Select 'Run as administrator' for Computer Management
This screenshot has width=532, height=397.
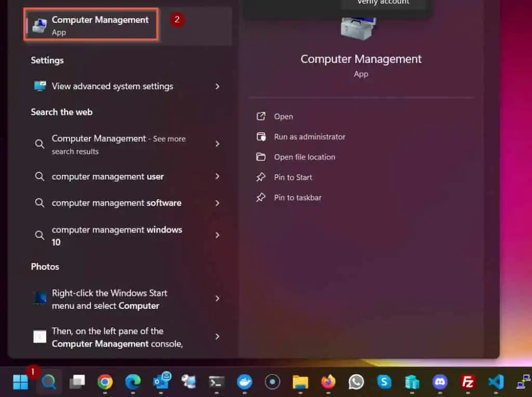pyautogui.click(x=310, y=136)
